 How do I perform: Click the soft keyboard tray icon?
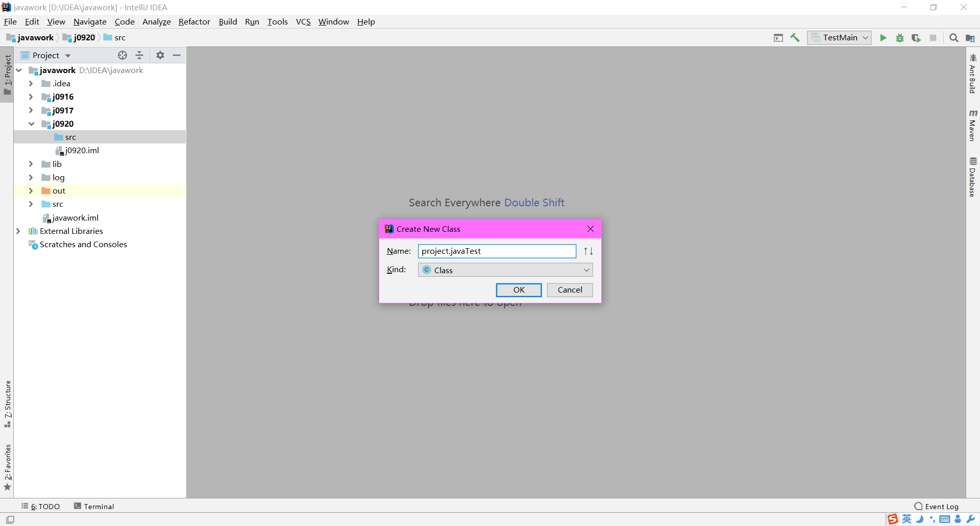[945, 519]
